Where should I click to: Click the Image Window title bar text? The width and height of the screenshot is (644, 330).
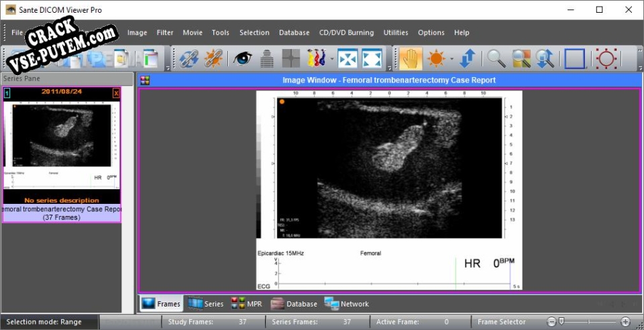(x=389, y=80)
